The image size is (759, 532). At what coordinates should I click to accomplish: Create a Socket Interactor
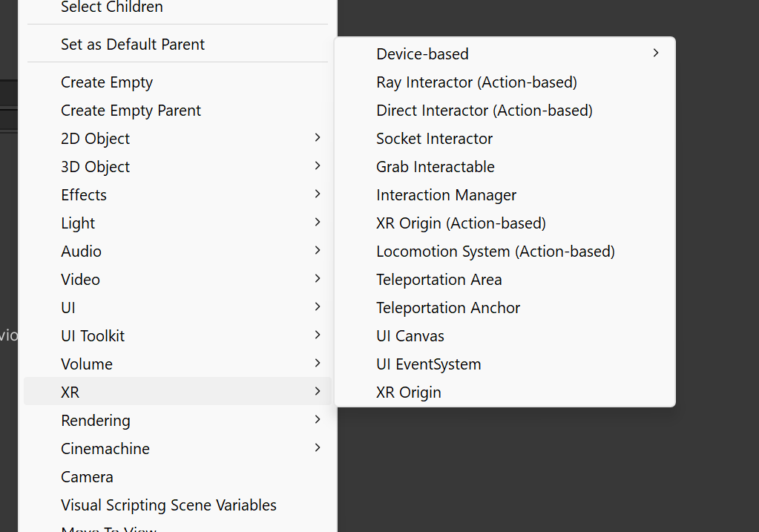point(434,139)
